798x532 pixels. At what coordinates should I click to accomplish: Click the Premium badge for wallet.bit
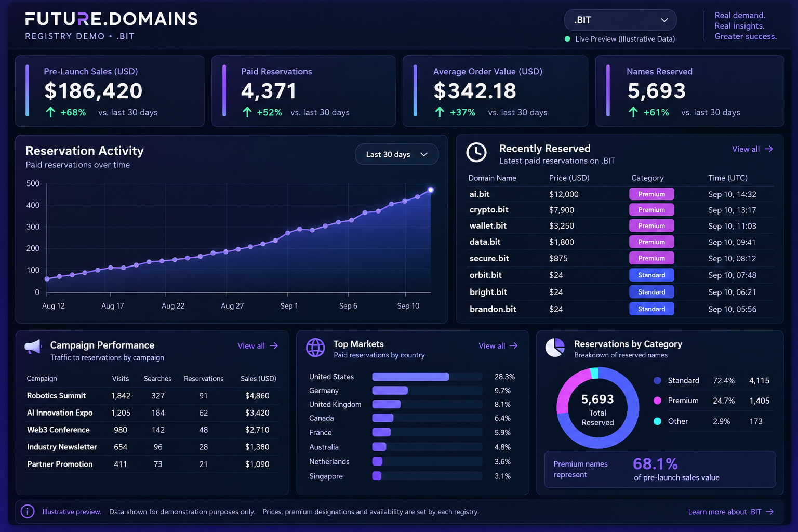(x=651, y=226)
